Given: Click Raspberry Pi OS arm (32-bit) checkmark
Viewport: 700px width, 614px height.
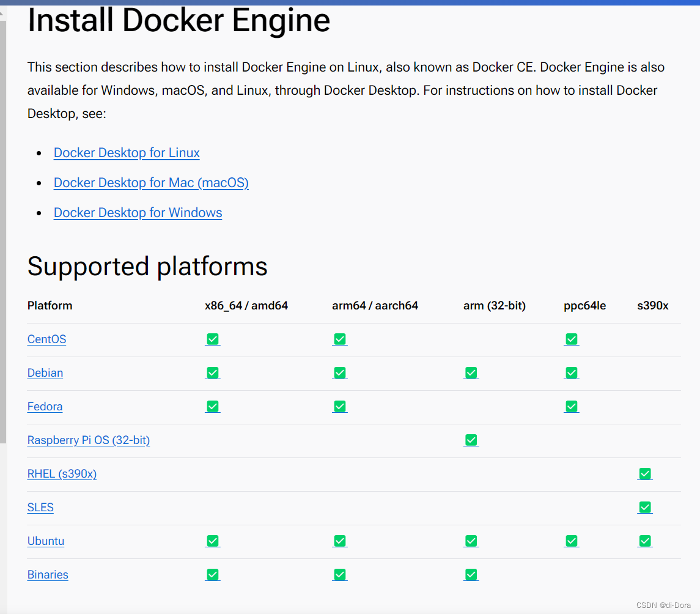Looking at the screenshot, I should click(471, 440).
